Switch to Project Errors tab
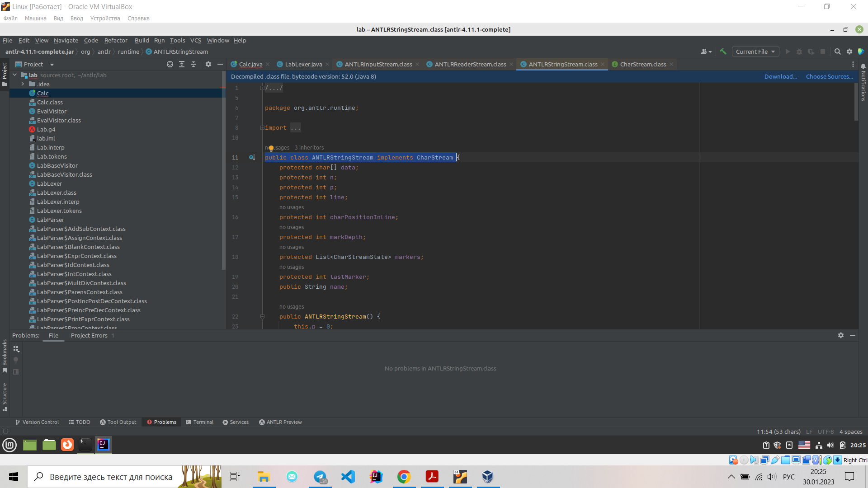This screenshot has height=488, width=868. 92,335
